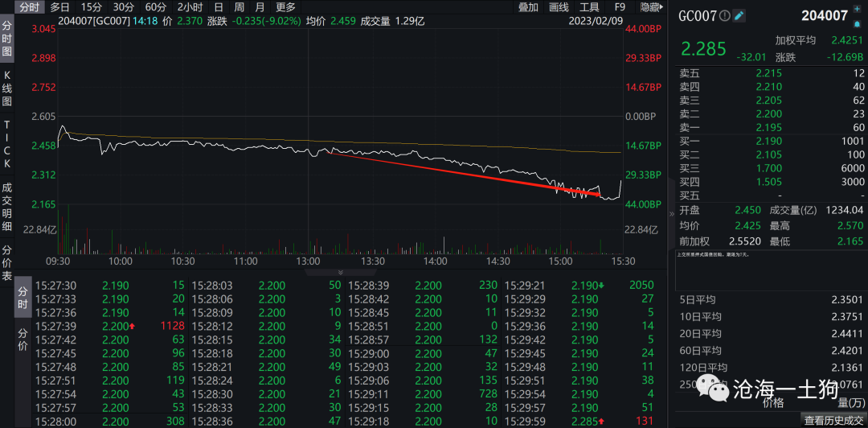Open the 画线 drawing tool
This screenshot has width=868, height=428.
pyautogui.click(x=559, y=7)
